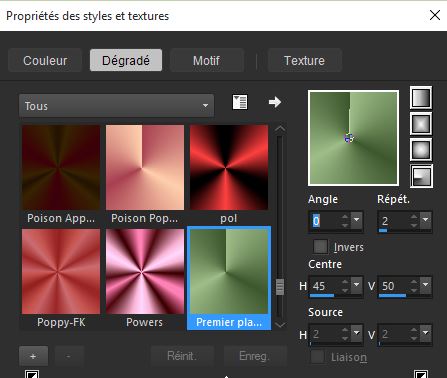Click the Enreg. button
The width and height of the screenshot is (447, 378).
[255, 356]
